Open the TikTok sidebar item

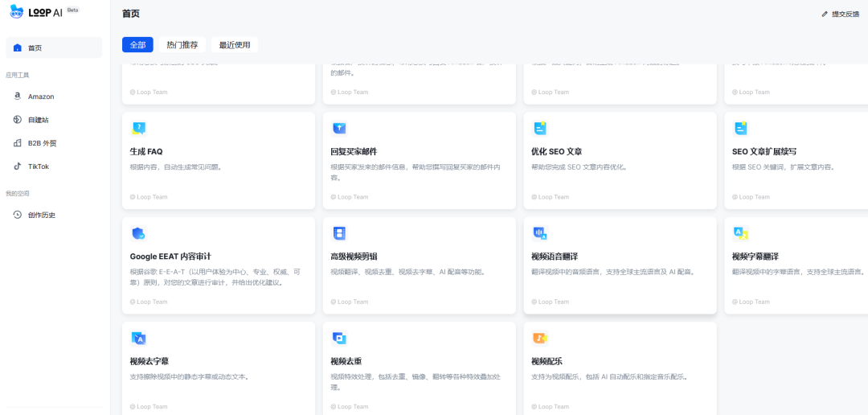pos(39,166)
